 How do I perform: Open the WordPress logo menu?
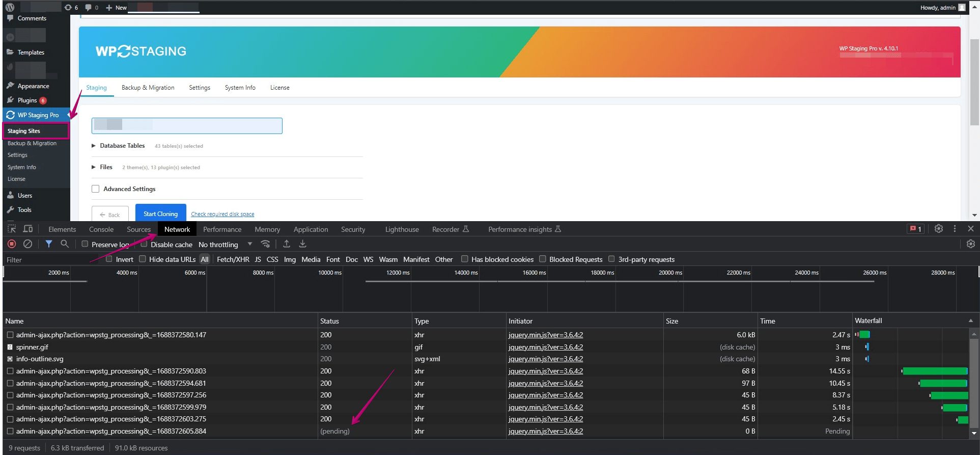pyautogui.click(x=10, y=7)
